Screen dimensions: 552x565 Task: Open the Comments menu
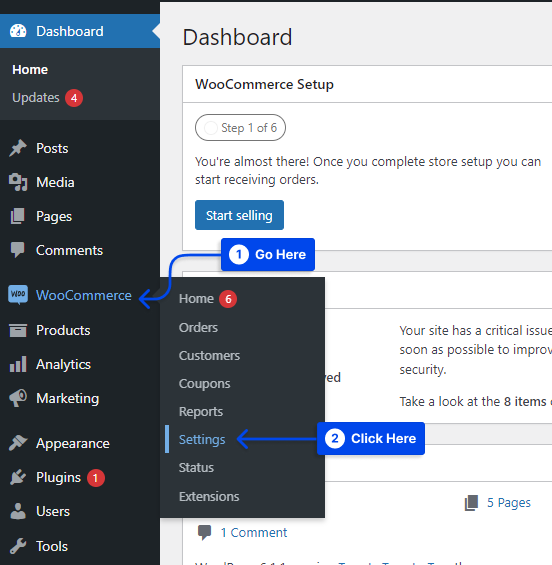tap(70, 250)
